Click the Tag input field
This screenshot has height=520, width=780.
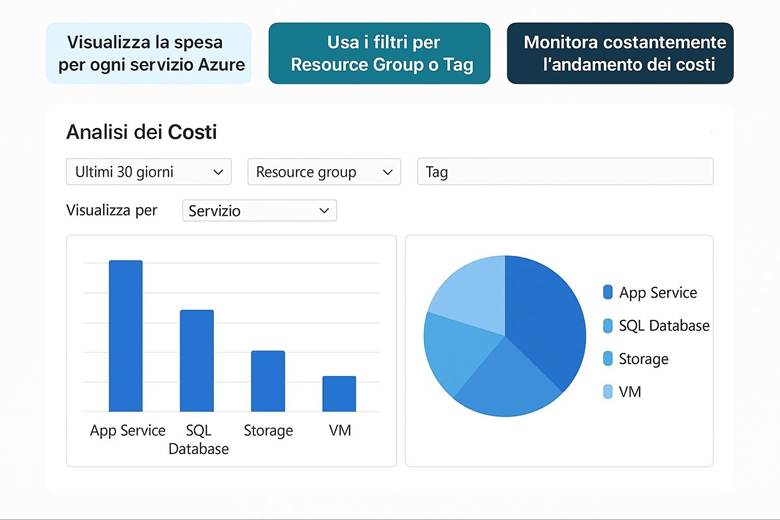(x=566, y=172)
